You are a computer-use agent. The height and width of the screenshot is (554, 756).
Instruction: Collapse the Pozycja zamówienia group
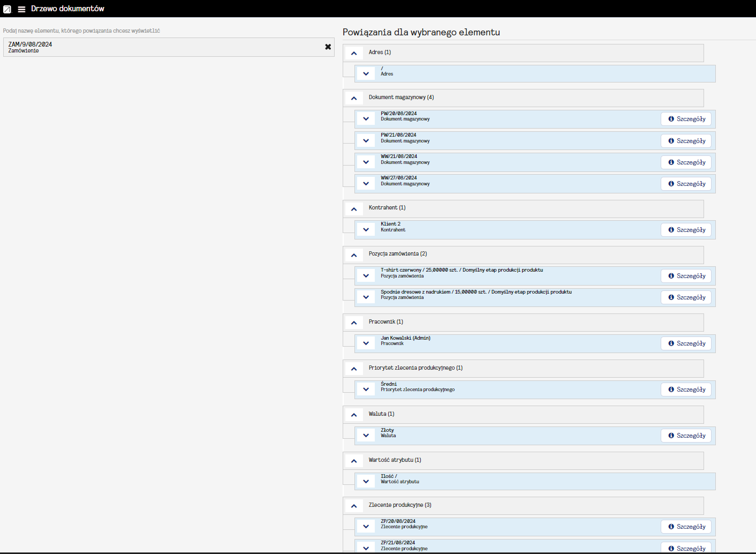pos(354,254)
